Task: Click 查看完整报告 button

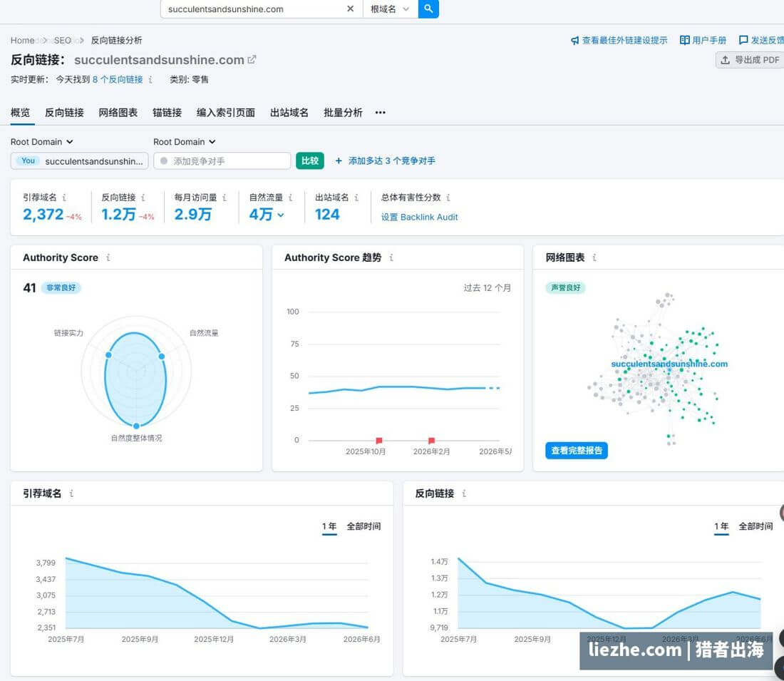Action: click(x=577, y=451)
